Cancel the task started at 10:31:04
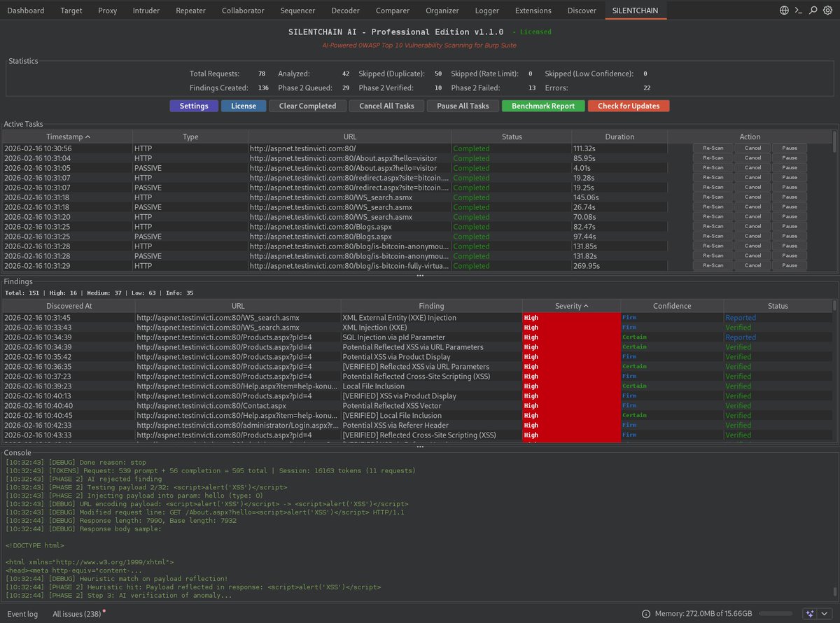The image size is (840, 623). pyautogui.click(x=752, y=158)
